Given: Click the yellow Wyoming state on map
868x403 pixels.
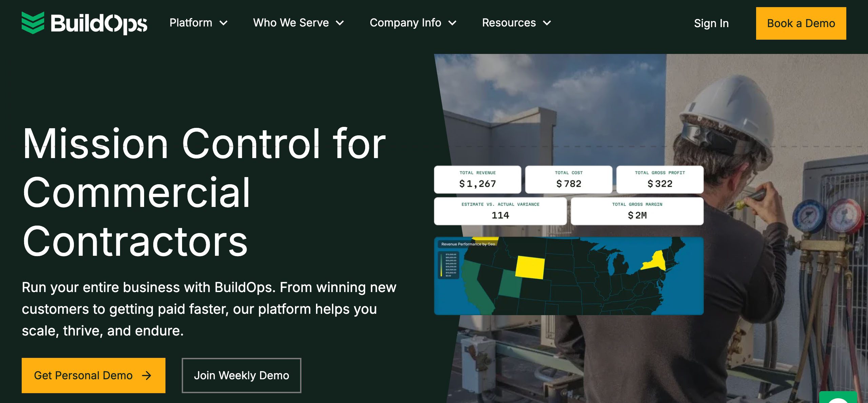Looking at the screenshot, I should pyautogui.click(x=530, y=268).
